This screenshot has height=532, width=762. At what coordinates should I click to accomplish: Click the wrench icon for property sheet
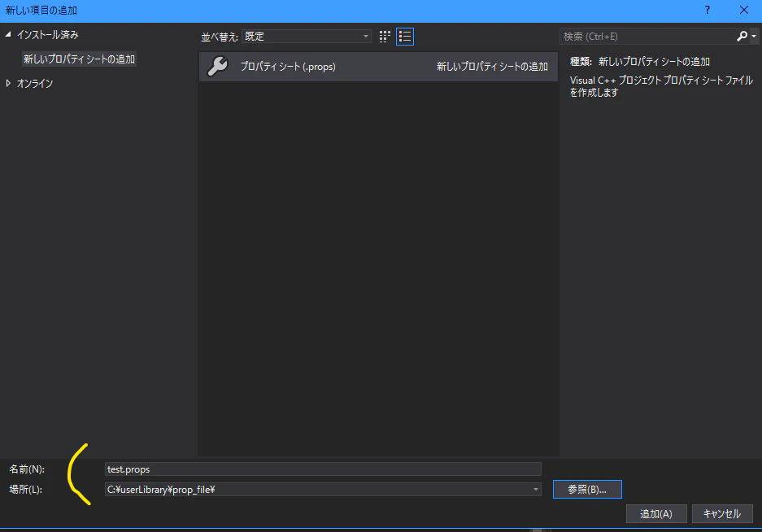[x=217, y=66]
